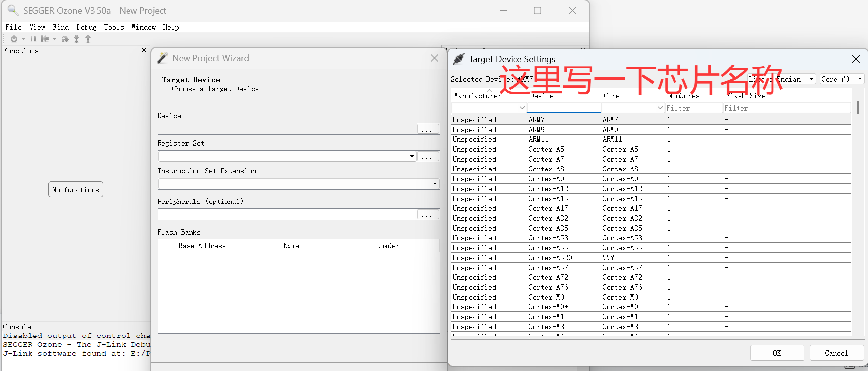Click the browse button for Register Set
This screenshot has width=868, height=371.
click(427, 156)
